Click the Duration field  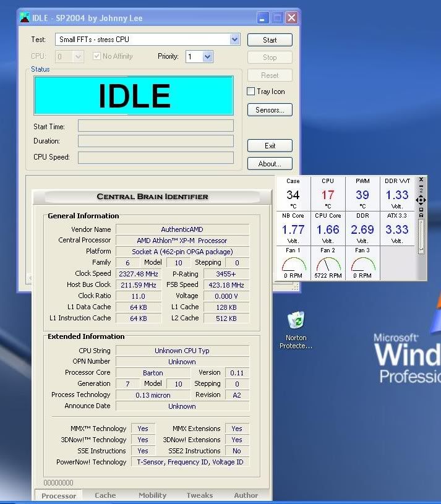coord(156,141)
